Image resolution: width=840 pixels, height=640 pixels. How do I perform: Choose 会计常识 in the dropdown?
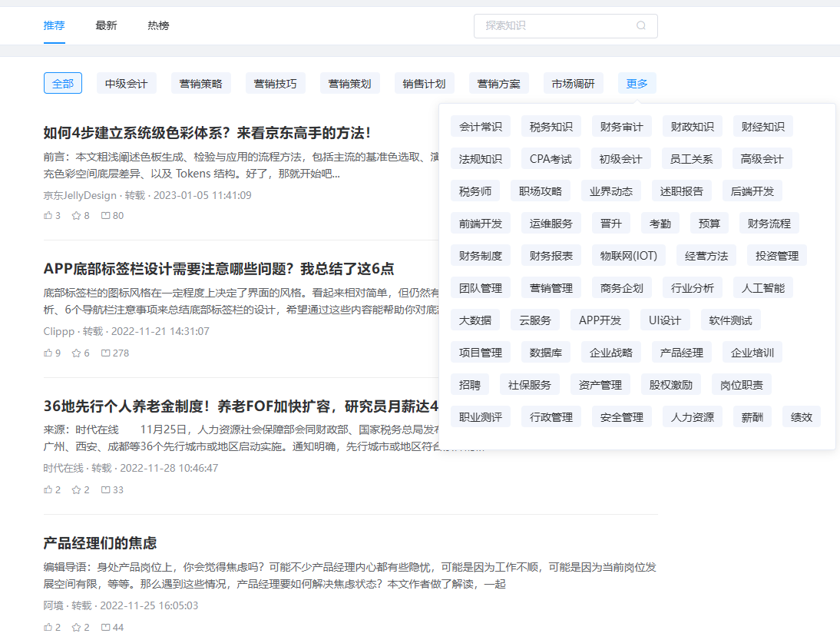[x=481, y=127]
